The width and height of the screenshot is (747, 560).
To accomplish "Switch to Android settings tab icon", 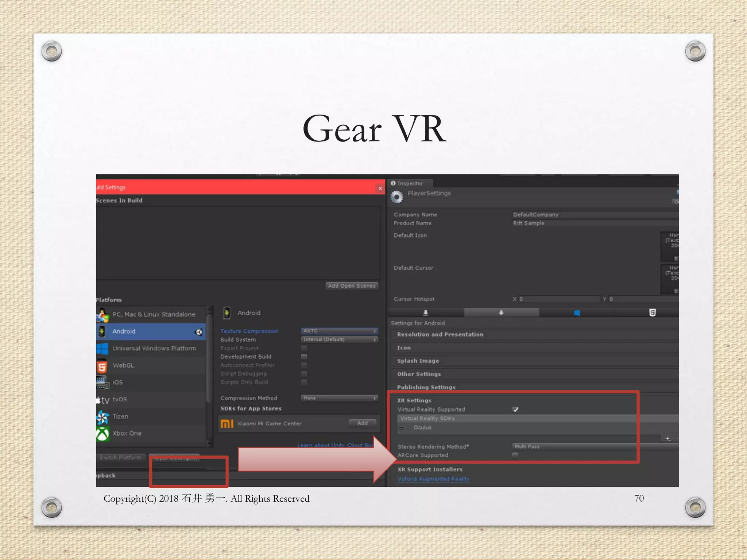I will (x=501, y=313).
